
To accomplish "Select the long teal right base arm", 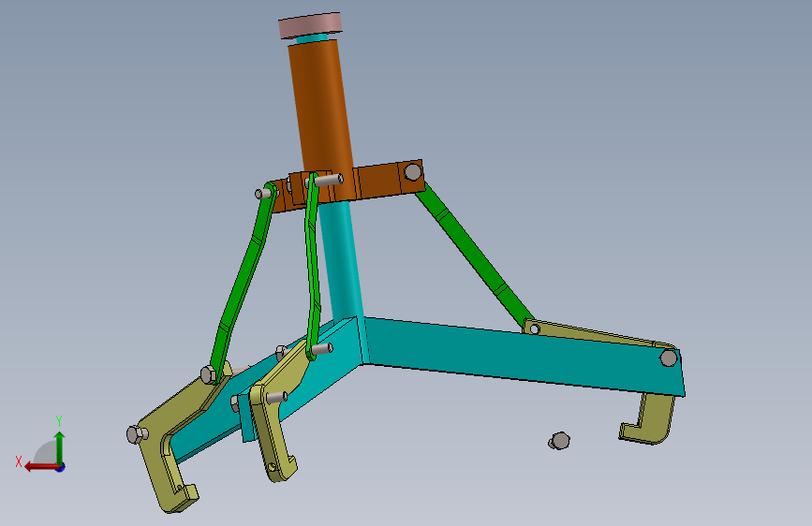I will (523, 358).
